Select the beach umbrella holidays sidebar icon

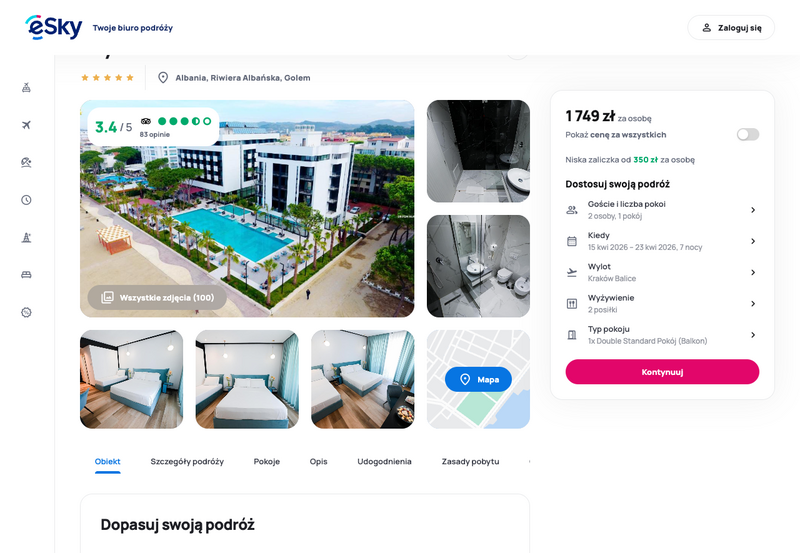(x=27, y=162)
